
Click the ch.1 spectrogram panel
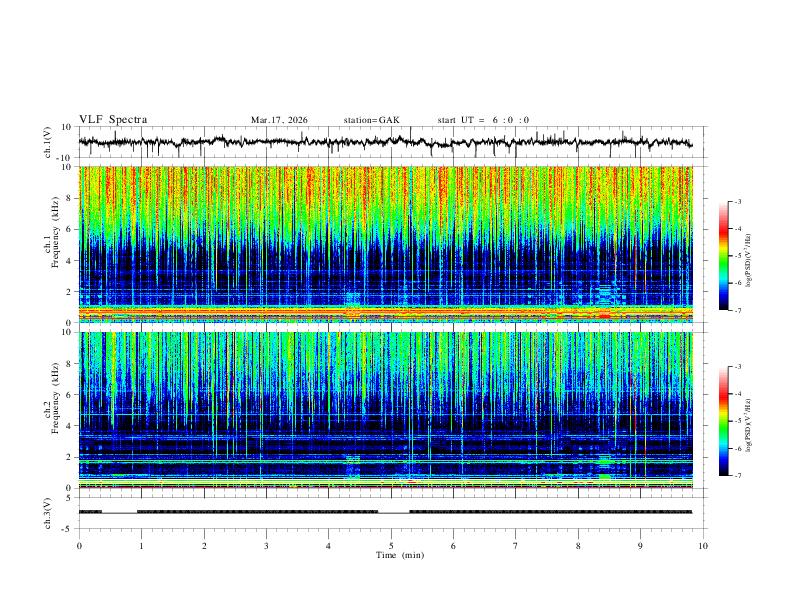(386, 244)
